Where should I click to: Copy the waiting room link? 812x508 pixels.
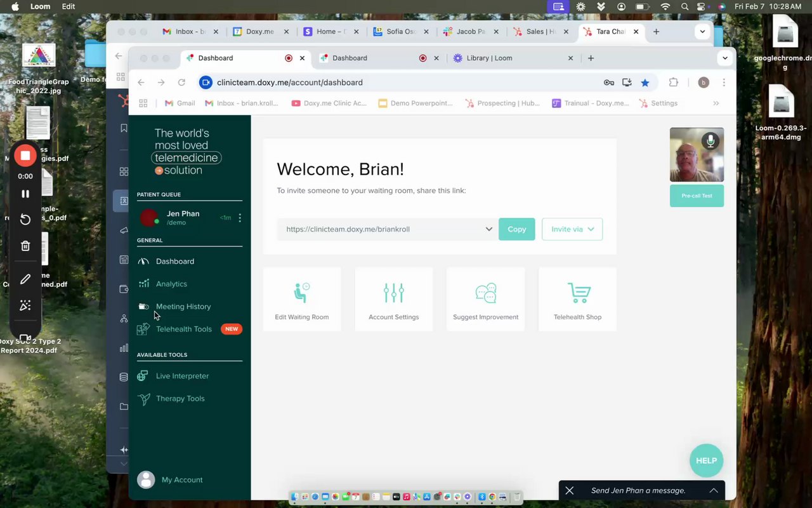point(516,229)
